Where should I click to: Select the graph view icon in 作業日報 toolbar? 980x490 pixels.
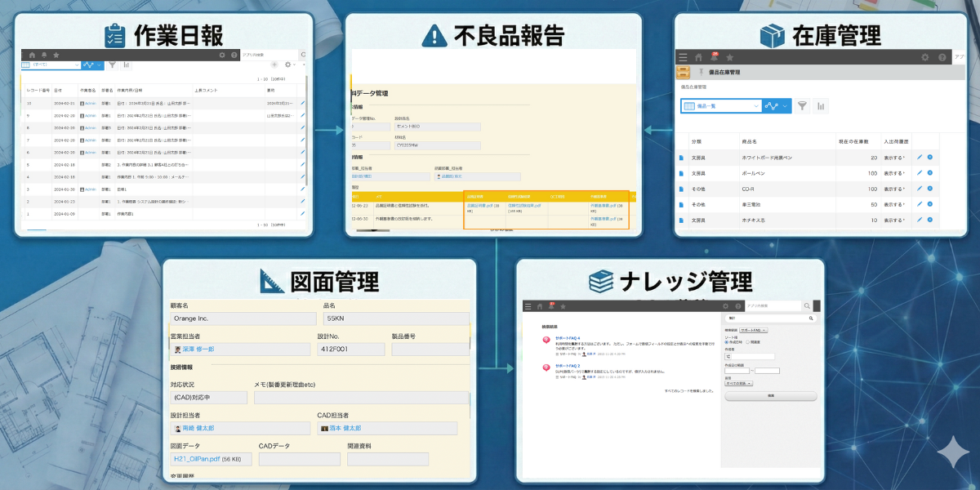(x=88, y=65)
